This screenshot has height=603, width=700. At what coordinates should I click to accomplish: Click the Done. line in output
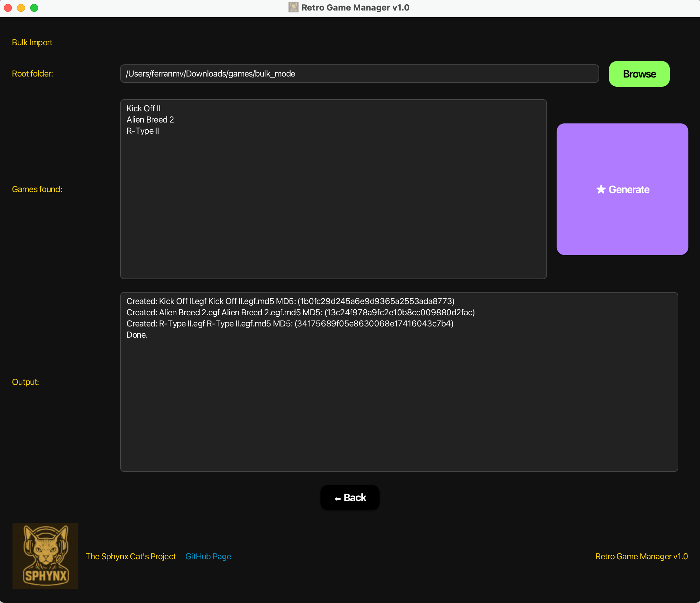coord(137,335)
